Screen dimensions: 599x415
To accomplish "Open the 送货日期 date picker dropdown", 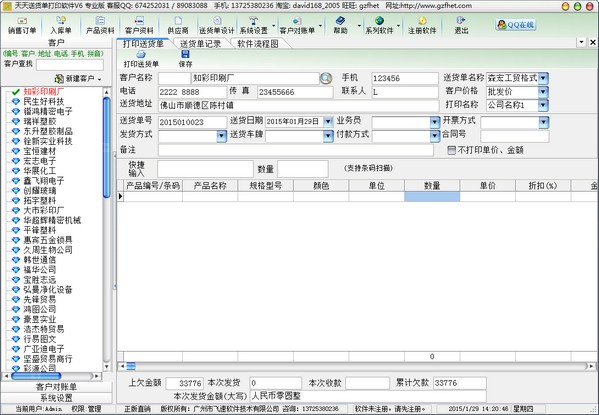I will click(x=328, y=122).
